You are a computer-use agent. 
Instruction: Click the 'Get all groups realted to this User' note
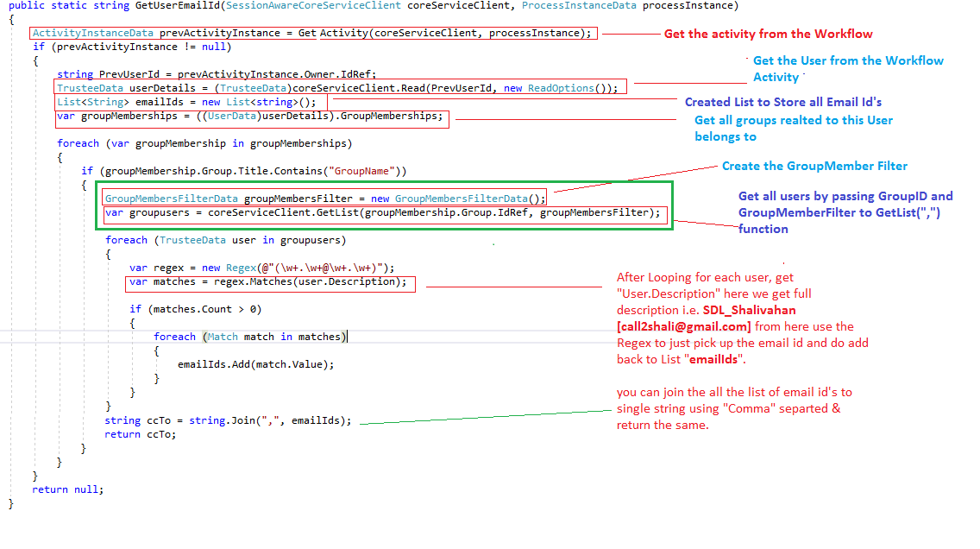point(794,128)
